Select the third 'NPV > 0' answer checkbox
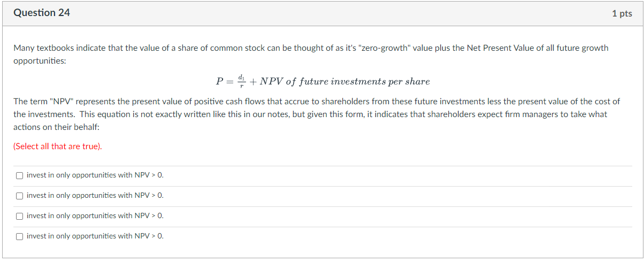Image resolution: width=644 pixels, height=262 pixels. (x=19, y=216)
